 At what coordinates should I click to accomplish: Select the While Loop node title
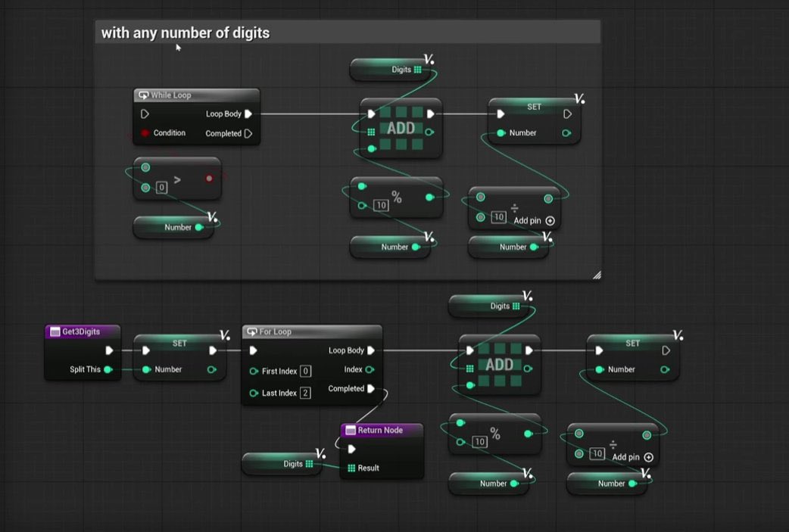tap(171, 95)
